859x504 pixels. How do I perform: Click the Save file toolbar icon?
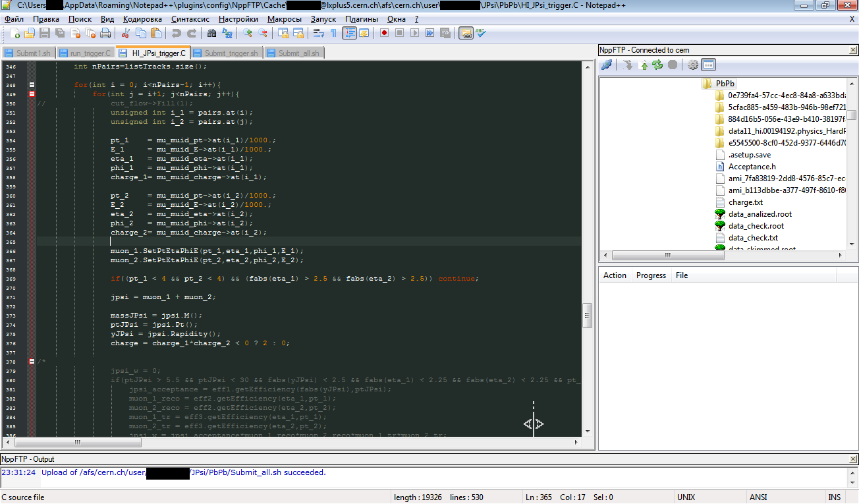tap(45, 33)
